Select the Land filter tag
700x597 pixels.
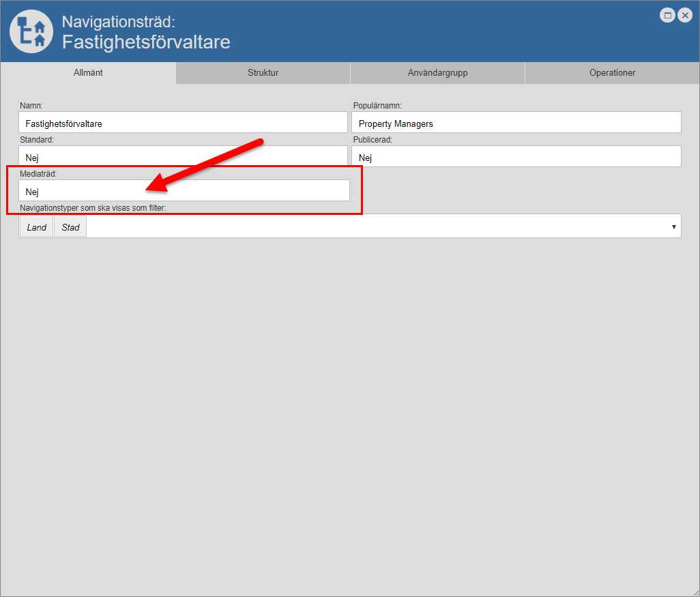[x=37, y=227]
